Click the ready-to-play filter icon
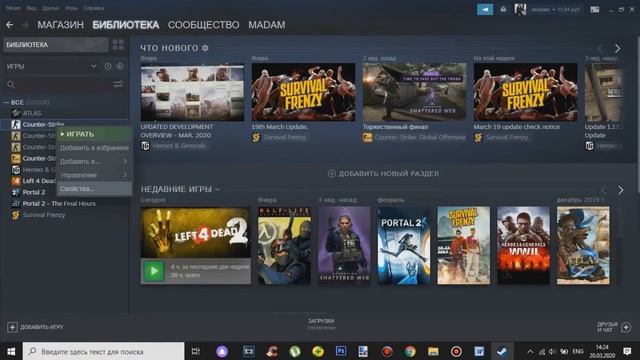Viewport: 640px width, 360px height. pyautogui.click(x=120, y=66)
